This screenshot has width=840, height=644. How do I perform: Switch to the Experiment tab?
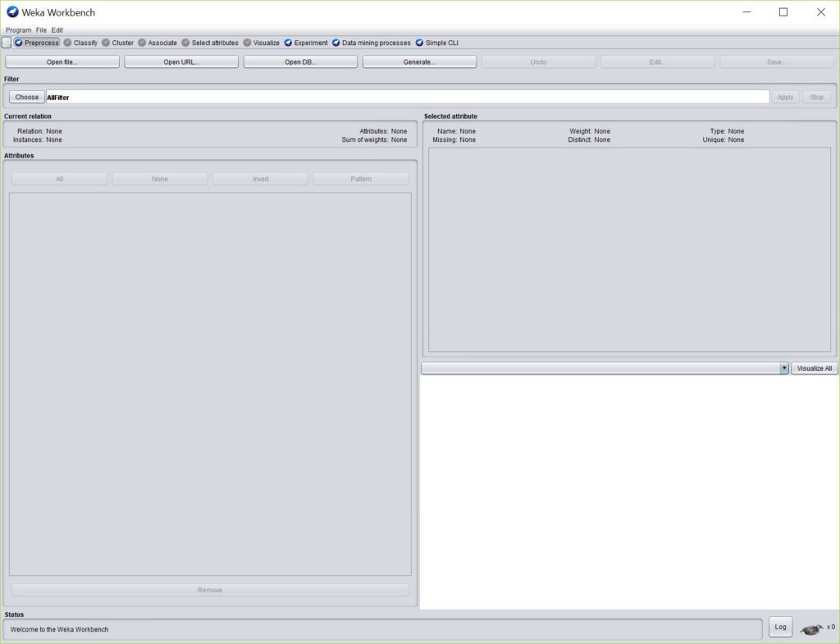pos(306,43)
